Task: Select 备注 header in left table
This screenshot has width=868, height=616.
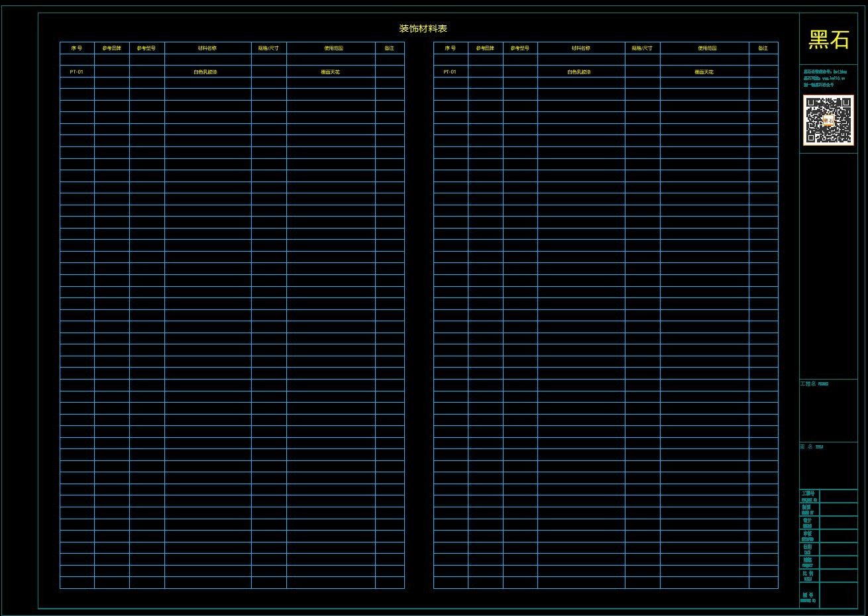Action: (x=389, y=48)
